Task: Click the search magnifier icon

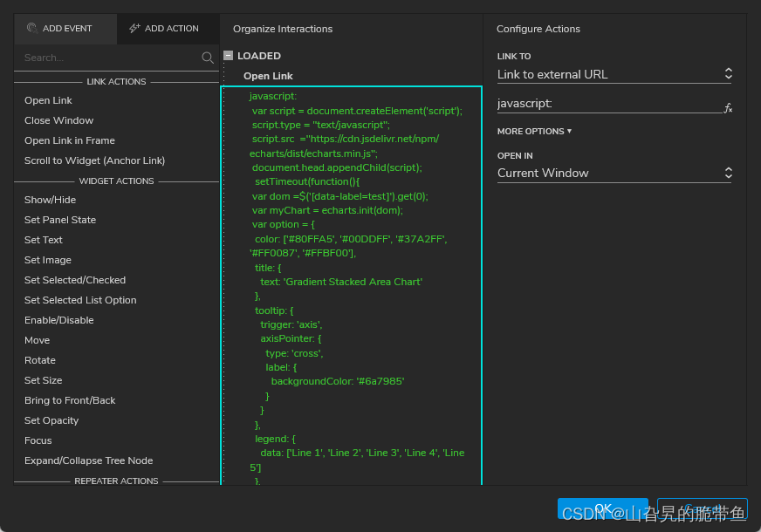Action: click(x=208, y=58)
